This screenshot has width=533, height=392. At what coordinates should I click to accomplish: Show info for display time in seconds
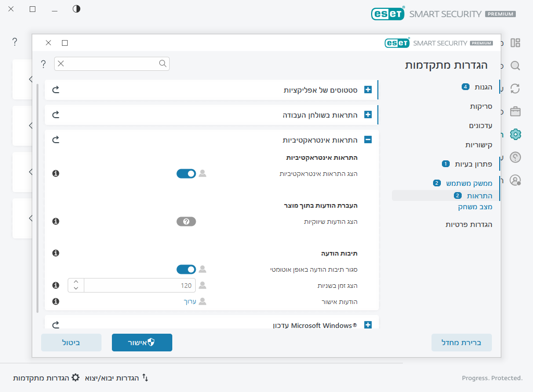(x=56, y=285)
